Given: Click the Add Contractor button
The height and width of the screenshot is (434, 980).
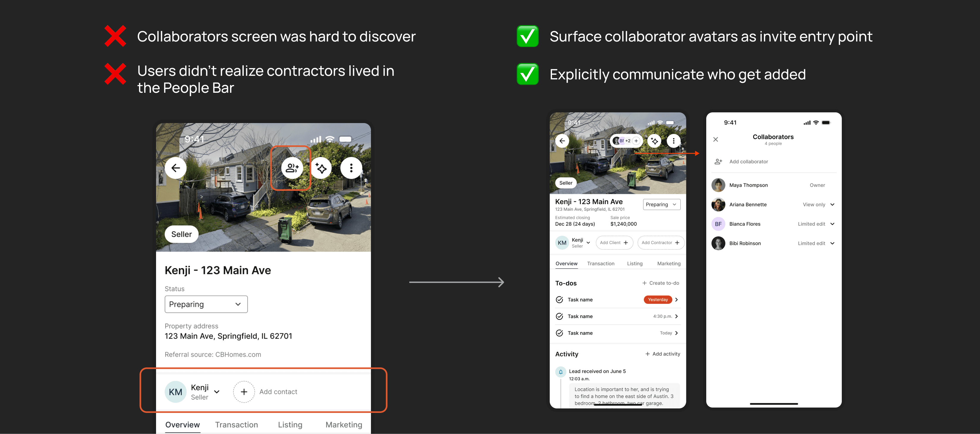Looking at the screenshot, I should tap(660, 243).
